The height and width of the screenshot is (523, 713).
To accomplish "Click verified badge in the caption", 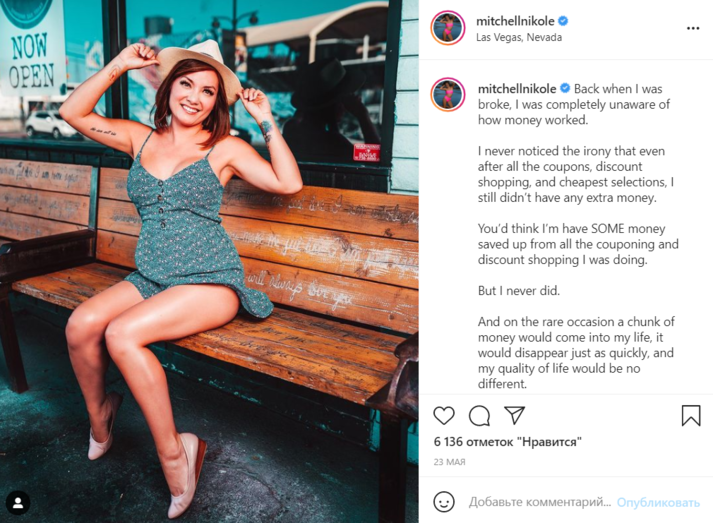I will click(x=565, y=89).
